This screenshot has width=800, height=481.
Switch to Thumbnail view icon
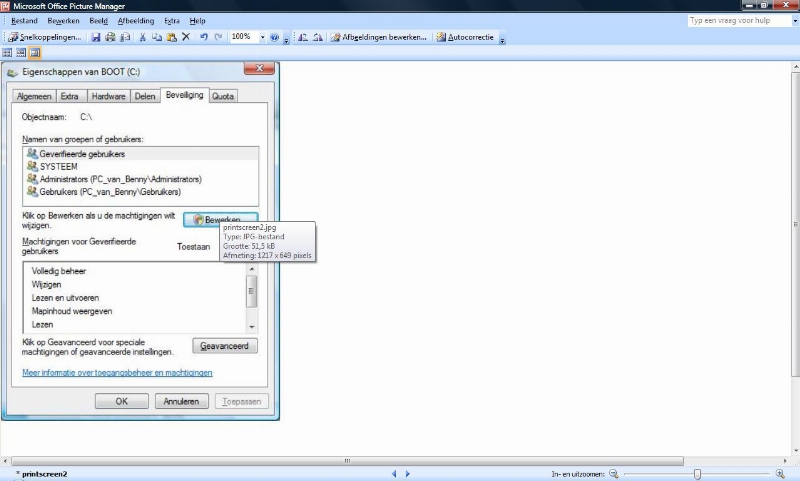coord(7,53)
